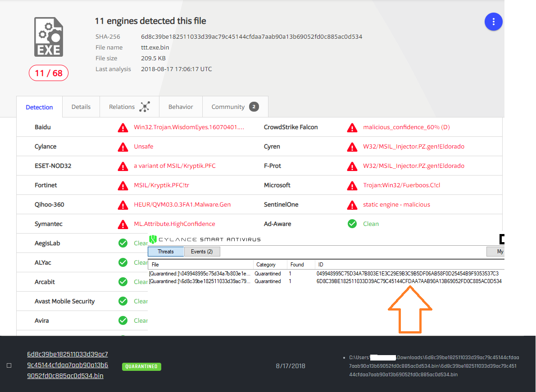Screen dimensions: 536x392
Task: Sort by the Category column header
Action: 270,265
